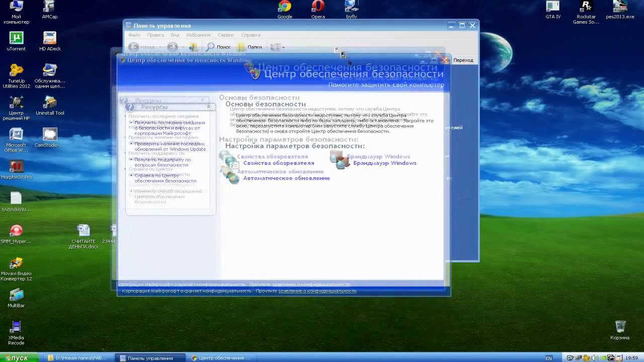Select the SMM_Hyper desktop icon

pyautogui.click(x=16, y=234)
